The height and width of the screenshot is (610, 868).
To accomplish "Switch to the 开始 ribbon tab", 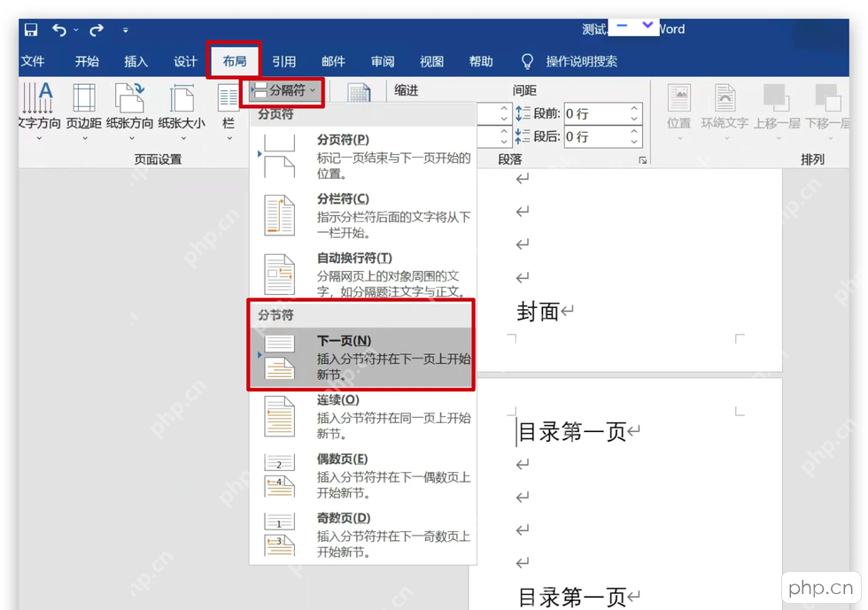I will point(87,61).
